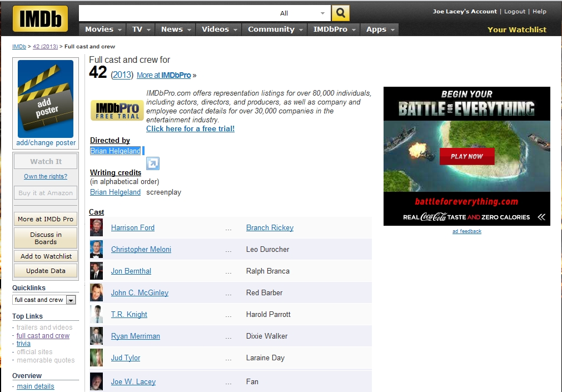Expand the Movies menu
This screenshot has height=392, width=562.
point(103,29)
